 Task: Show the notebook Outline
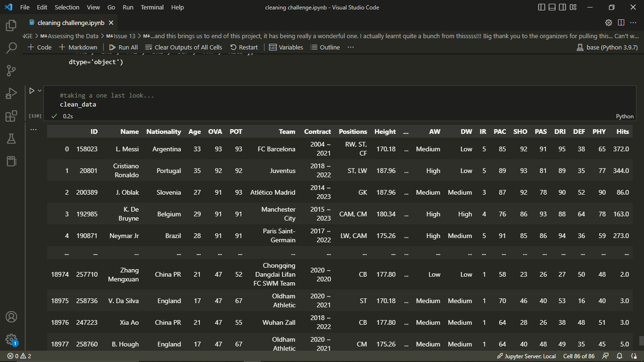coord(325,47)
